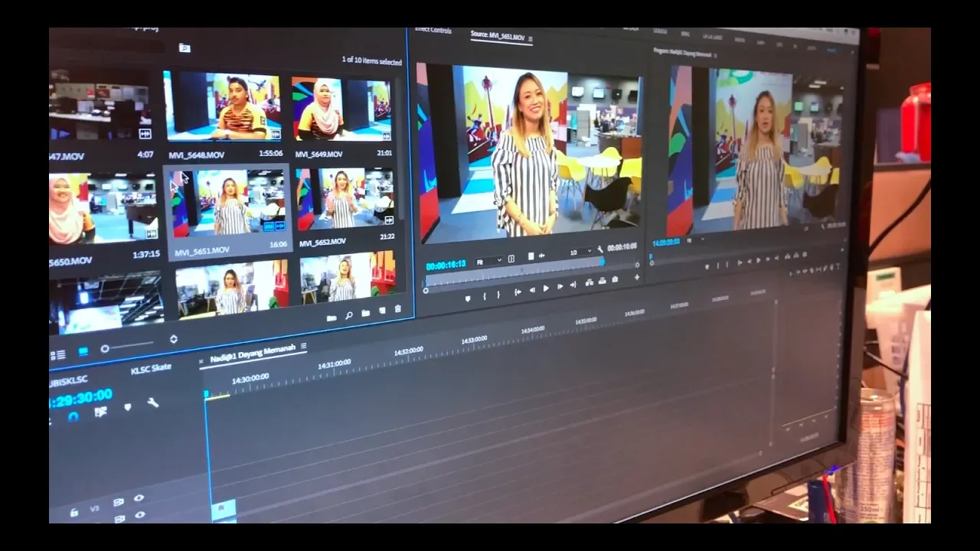Select the MVI_5652.MOV clip thumbnail
Image resolution: width=980 pixels, height=551 pixels.
pos(346,198)
